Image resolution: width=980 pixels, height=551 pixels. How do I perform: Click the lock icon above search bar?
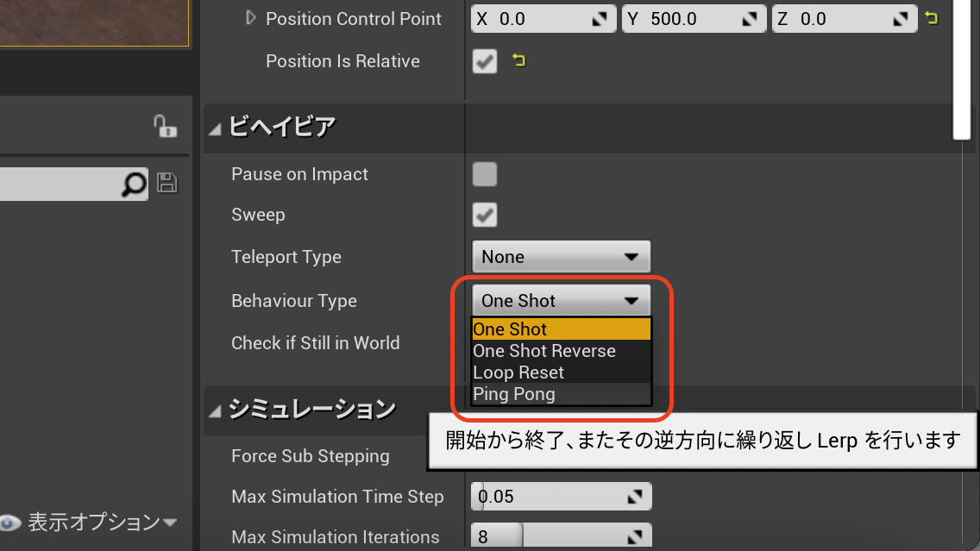[x=164, y=127]
